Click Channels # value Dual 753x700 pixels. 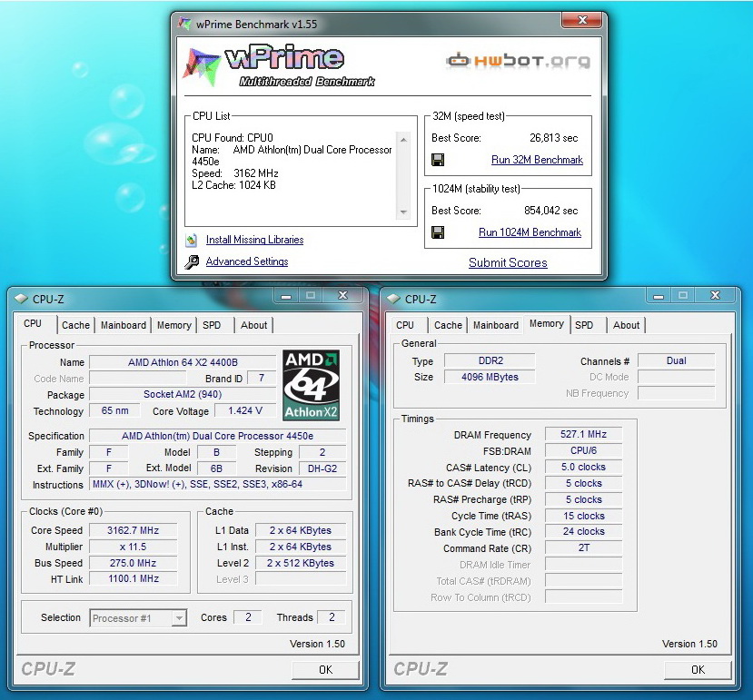[676, 361]
